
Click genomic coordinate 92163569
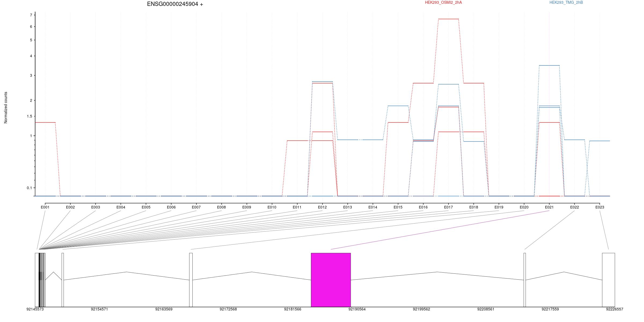[164, 309]
